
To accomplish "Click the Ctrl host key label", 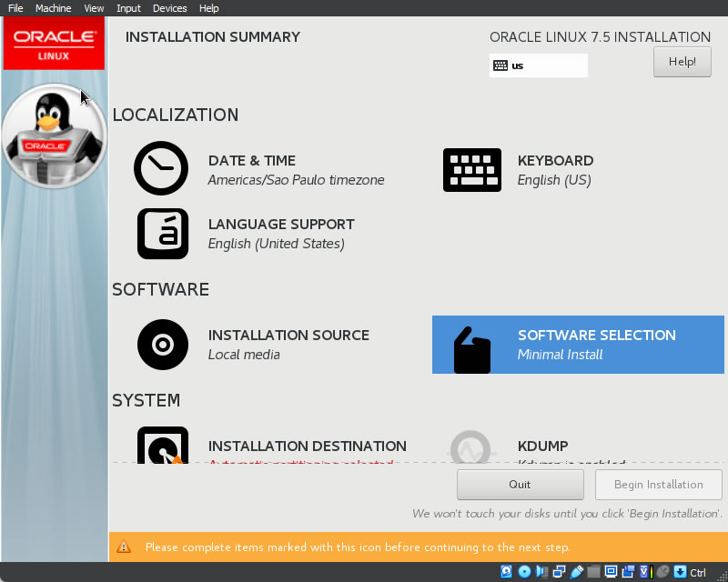I will 698,572.
